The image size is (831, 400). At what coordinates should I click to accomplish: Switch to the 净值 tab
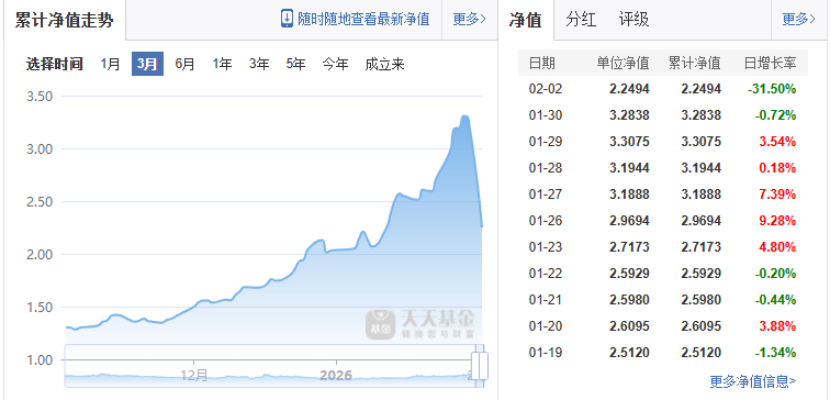[x=525, y=19]
